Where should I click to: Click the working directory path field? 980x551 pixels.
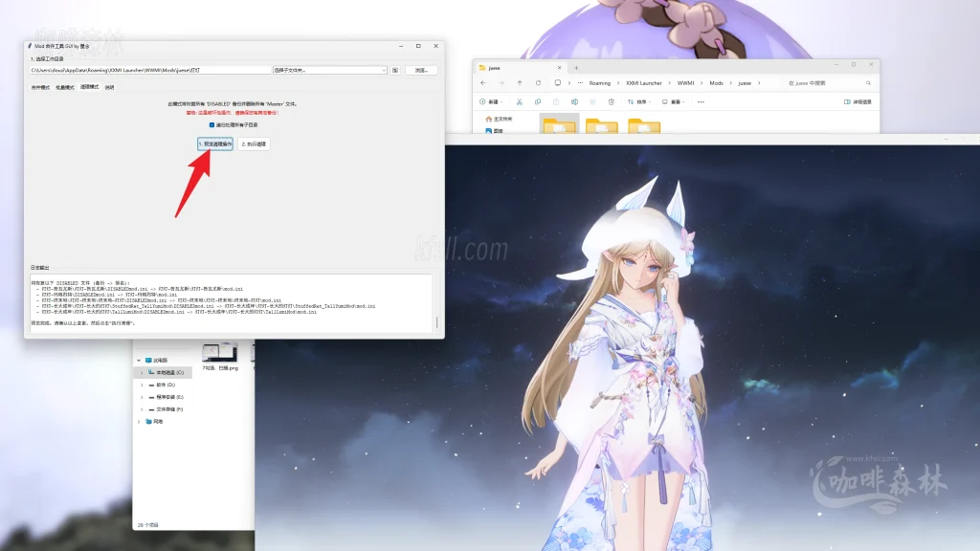point(150,70)
